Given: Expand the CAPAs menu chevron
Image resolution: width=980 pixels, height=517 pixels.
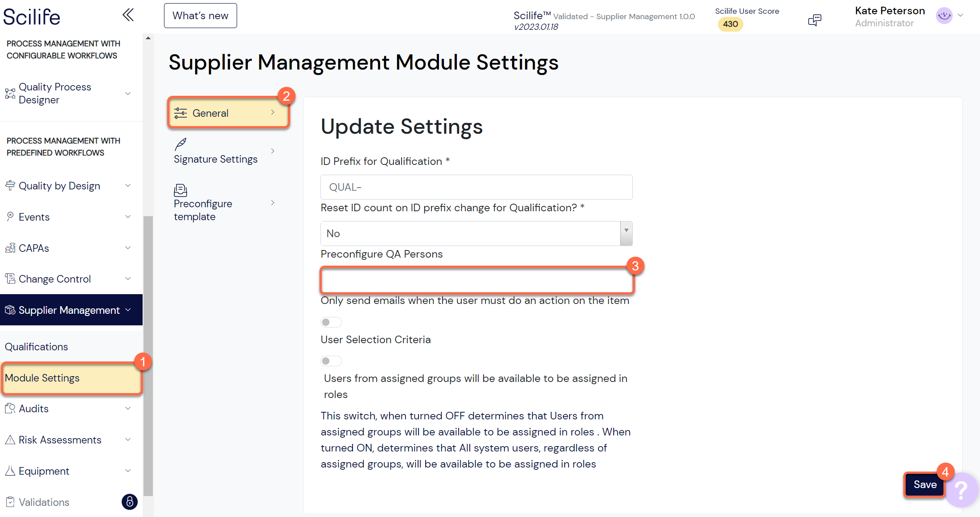Looking at the screenshot, I should coord(128,248).
